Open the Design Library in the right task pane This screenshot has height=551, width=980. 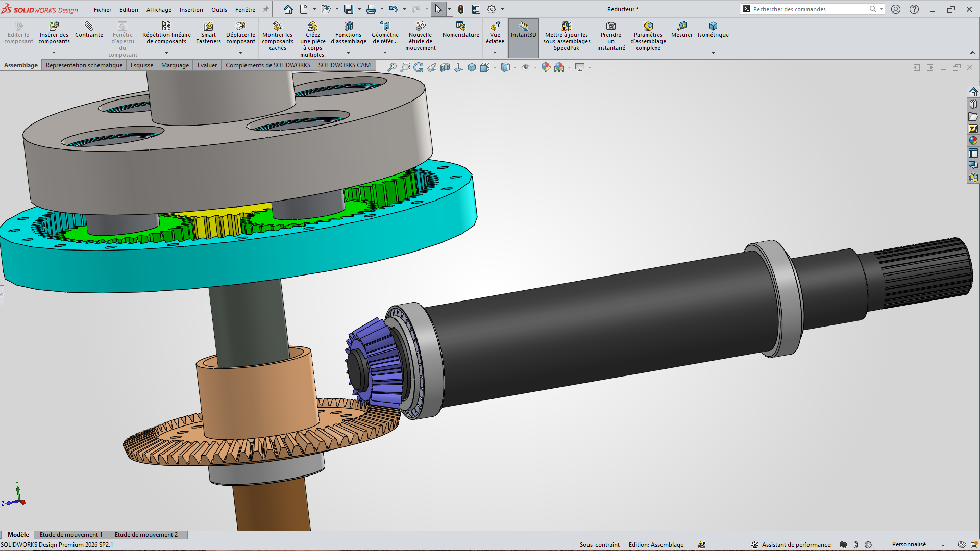[973, 104]
